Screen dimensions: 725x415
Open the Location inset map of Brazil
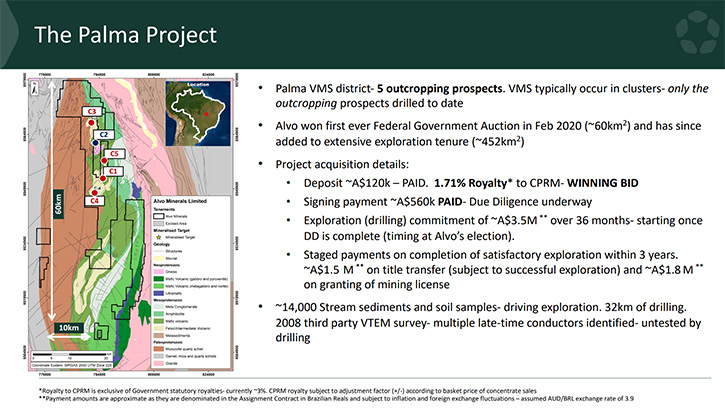click(198, 113)
